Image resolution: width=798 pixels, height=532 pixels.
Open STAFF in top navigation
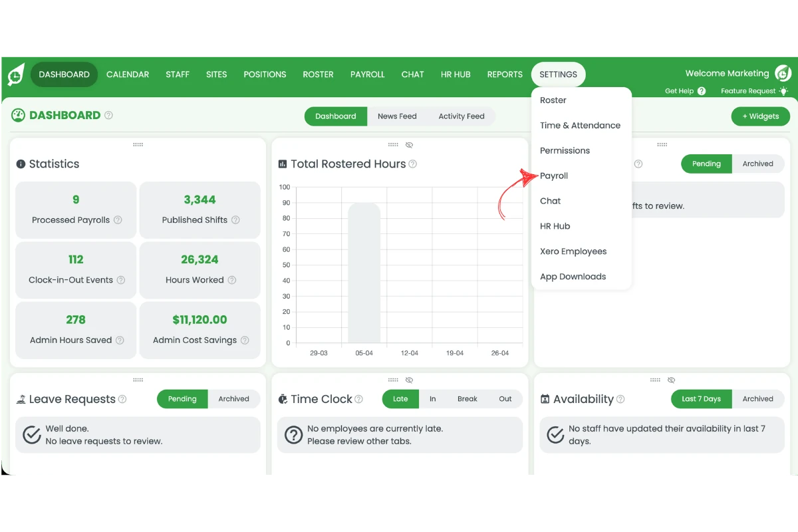[178, 74]
